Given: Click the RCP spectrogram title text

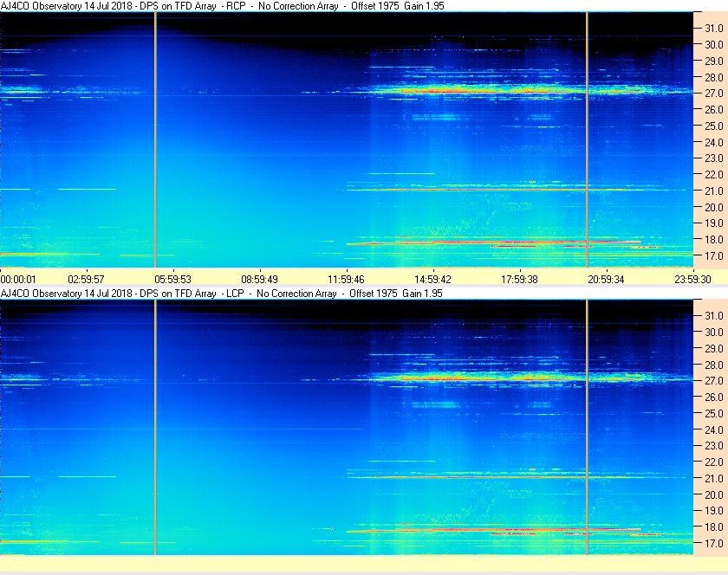Looking at the screenshot, I should point(223,6).
